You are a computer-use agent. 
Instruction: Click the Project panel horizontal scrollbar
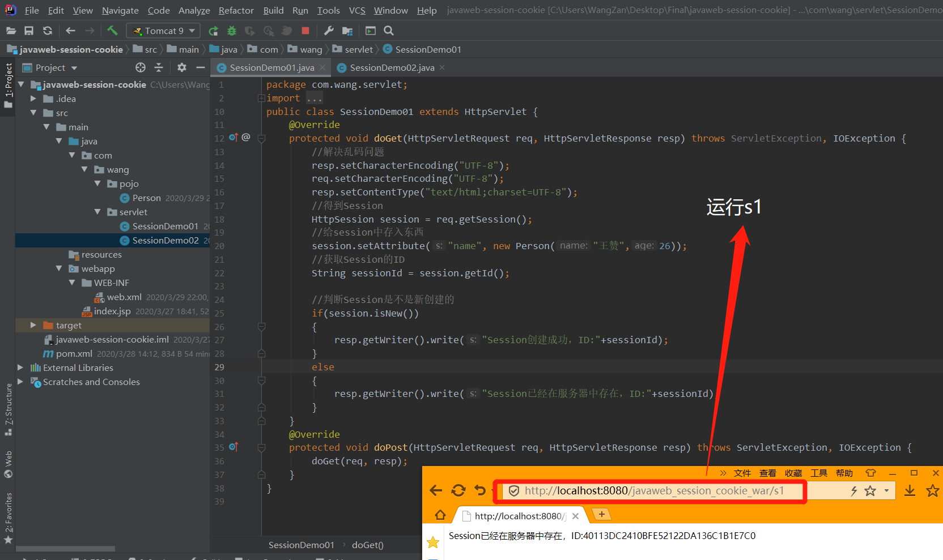(x=65, y=549)
